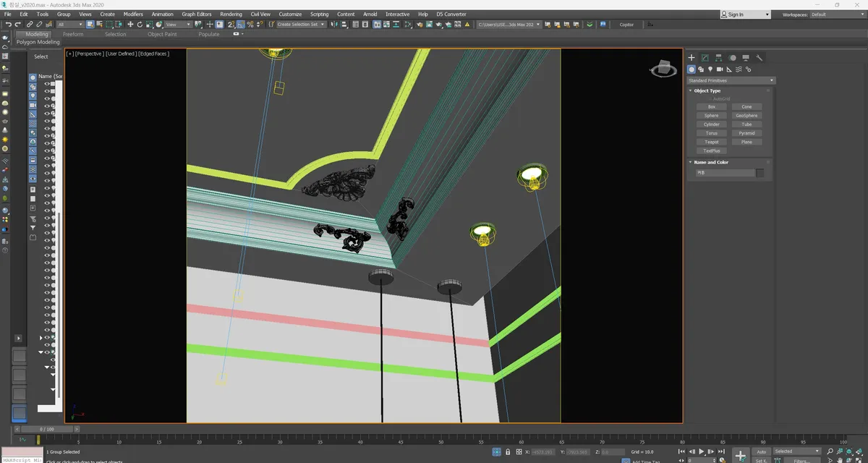
Task: Open the Display tab in the command panel
Action: tap(746, 58)
